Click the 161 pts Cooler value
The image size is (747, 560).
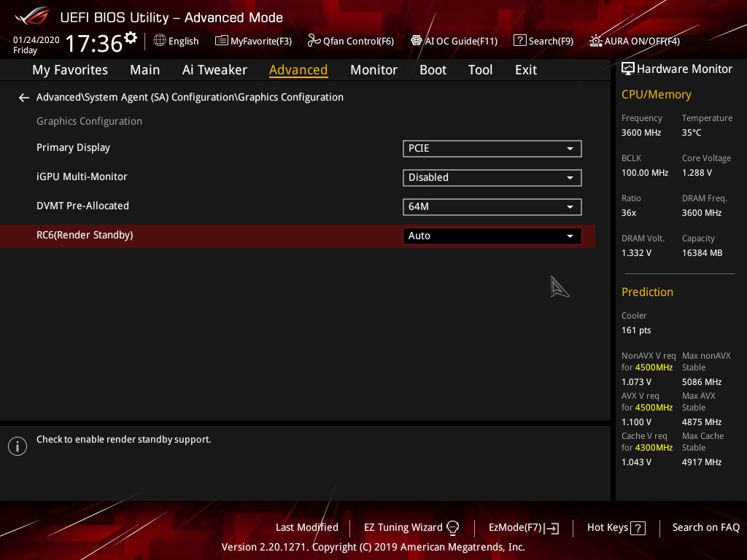(x=636, y=330)
